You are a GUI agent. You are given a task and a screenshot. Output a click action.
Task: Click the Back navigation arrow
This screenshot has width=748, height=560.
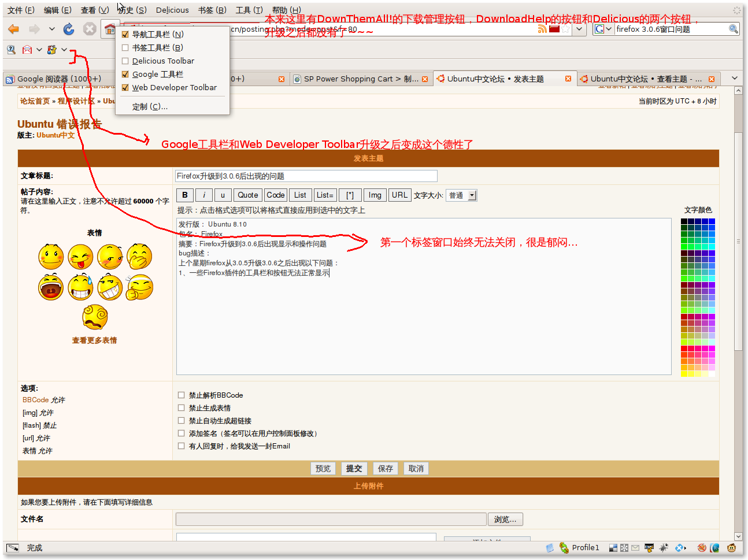click(x=14, y=29)
